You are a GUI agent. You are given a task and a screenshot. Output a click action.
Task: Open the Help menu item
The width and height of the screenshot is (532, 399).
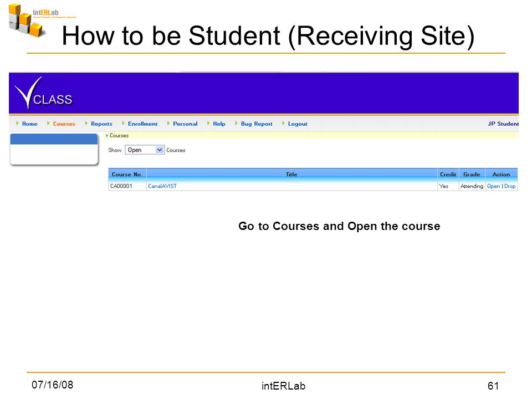tap(219, 124)
